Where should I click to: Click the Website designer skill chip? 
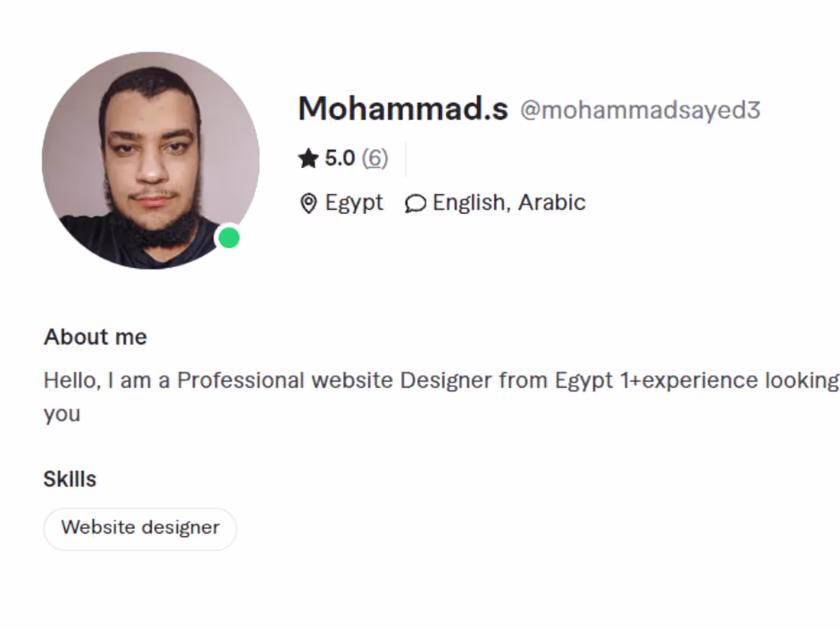140,528
